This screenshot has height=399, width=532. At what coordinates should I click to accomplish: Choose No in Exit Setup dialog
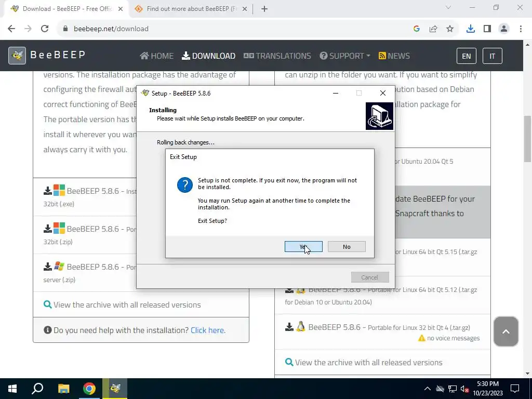coord(347,247)
